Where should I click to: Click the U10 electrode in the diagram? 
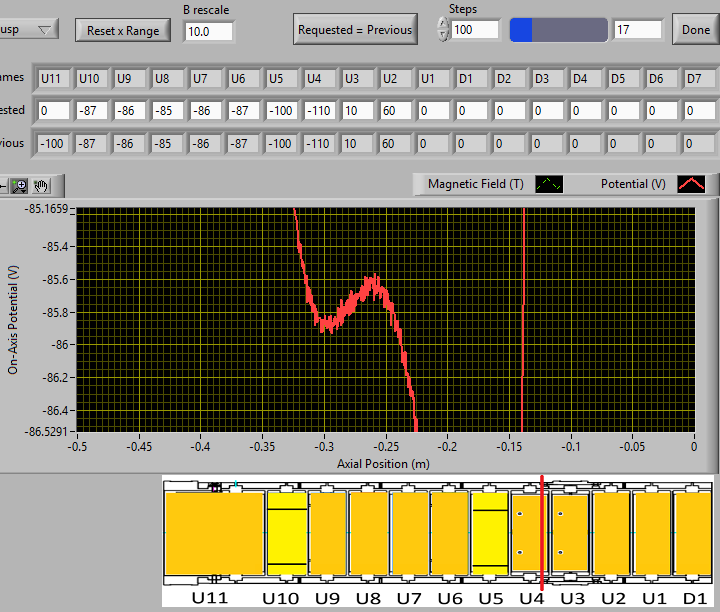point(286,533)
